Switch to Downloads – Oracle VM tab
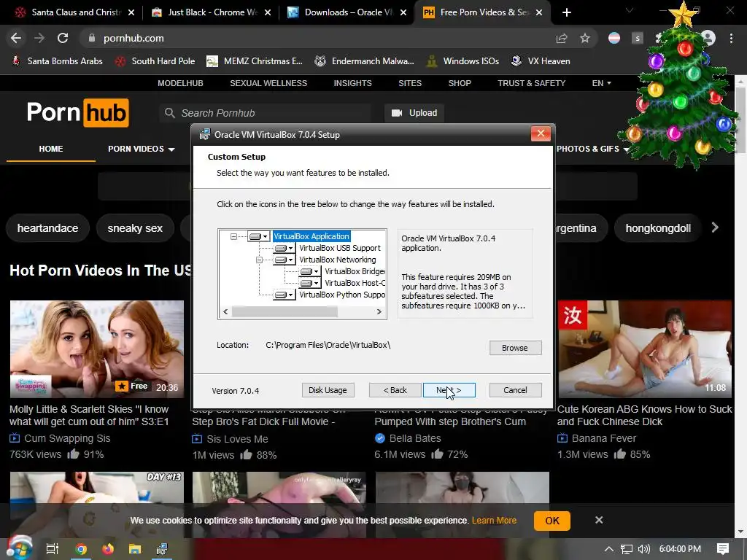This screenshot has height=560, width=747. click(x=348, y=12)
